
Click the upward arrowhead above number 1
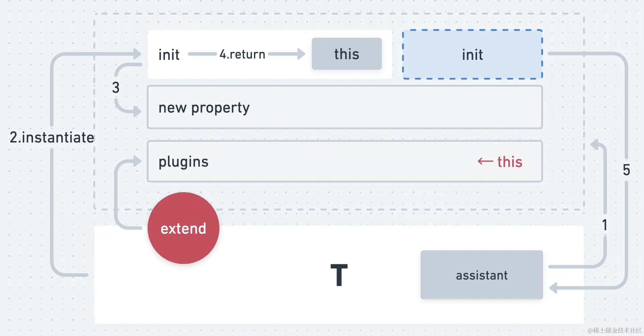[x=595, y=144]
